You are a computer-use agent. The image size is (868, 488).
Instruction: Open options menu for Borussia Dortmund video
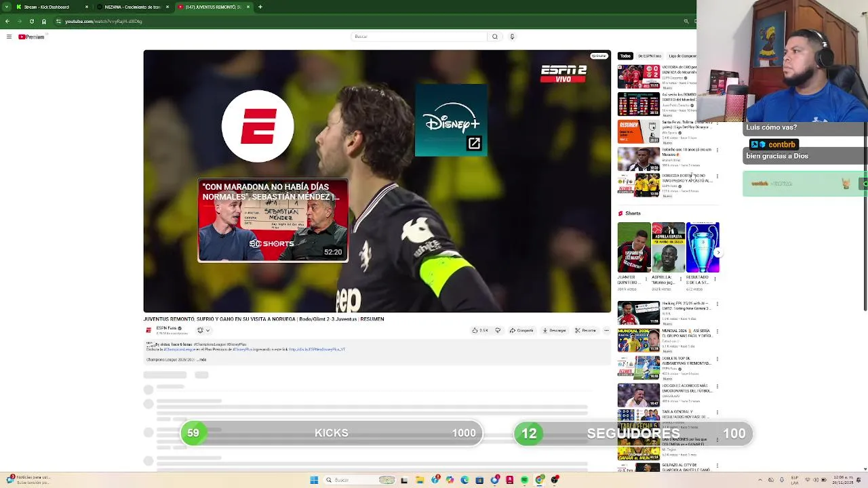tap(717, 176)
